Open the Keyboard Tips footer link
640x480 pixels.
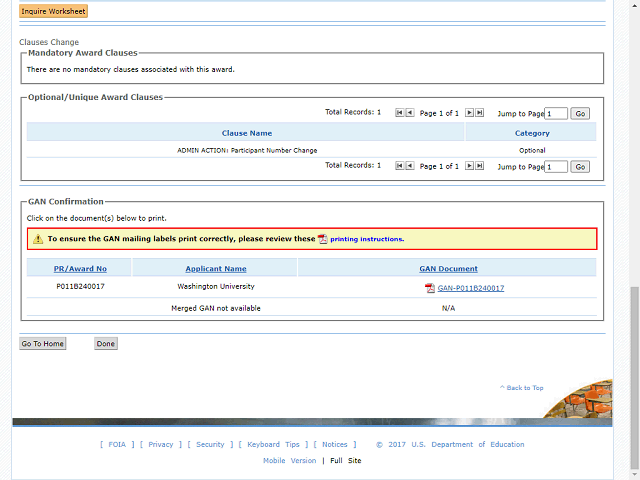click(273, 445)
